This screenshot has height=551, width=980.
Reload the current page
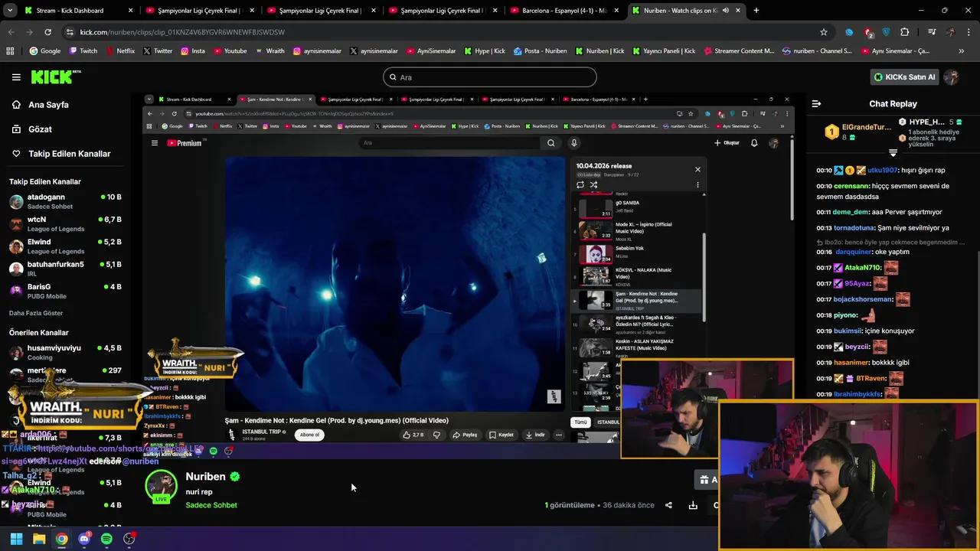47,32
